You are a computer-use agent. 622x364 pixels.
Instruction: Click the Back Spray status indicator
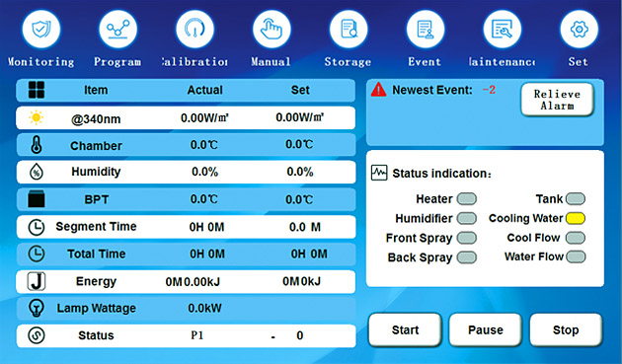(x=466, y=257)
